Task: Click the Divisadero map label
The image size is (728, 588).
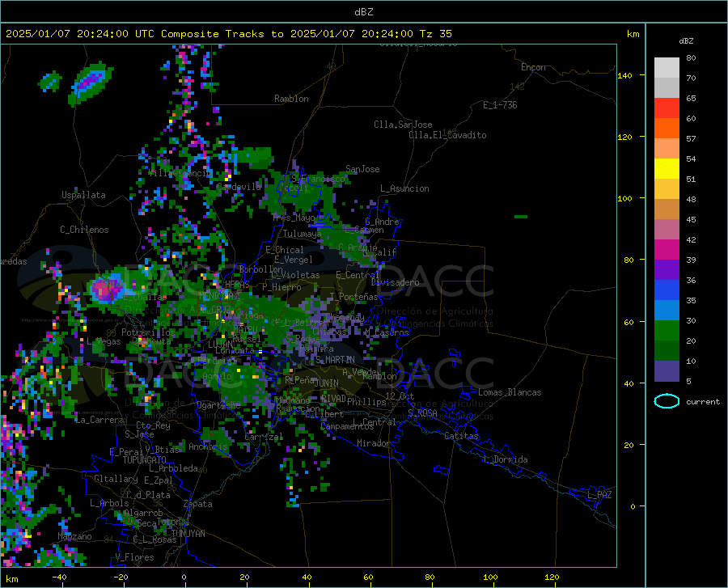Action: click(395, 282)
